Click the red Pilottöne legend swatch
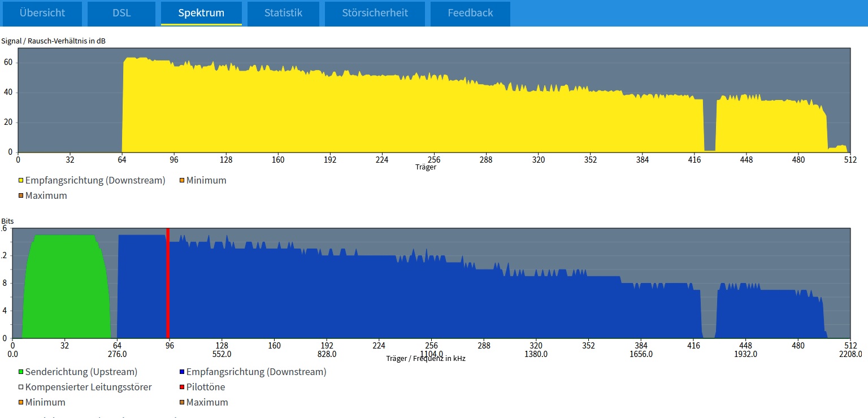 (182, 387)
